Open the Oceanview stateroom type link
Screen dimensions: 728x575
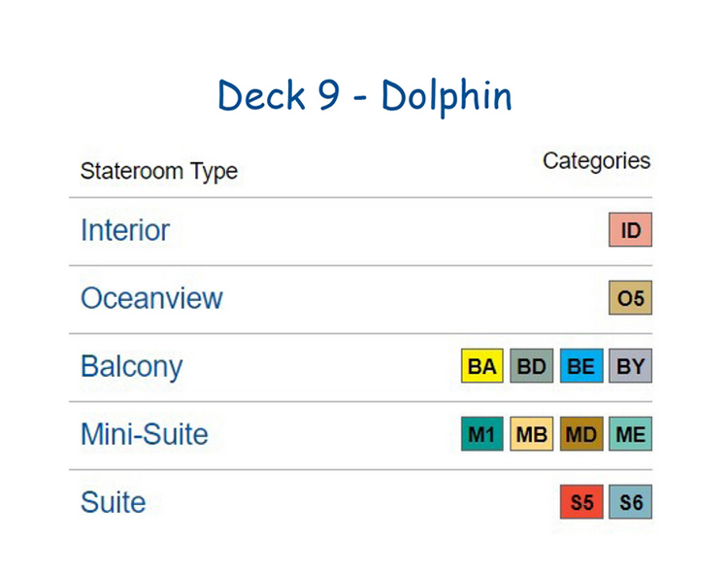151,298
